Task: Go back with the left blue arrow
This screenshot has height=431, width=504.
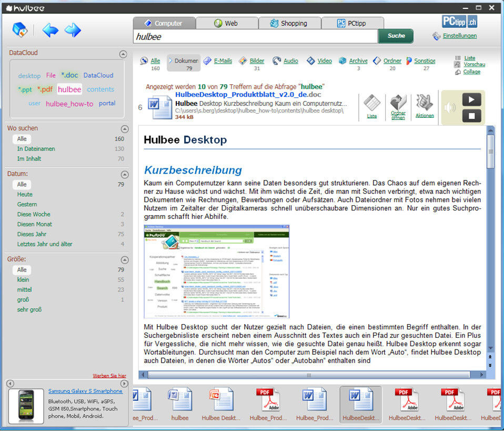Action: click(51, 30)
